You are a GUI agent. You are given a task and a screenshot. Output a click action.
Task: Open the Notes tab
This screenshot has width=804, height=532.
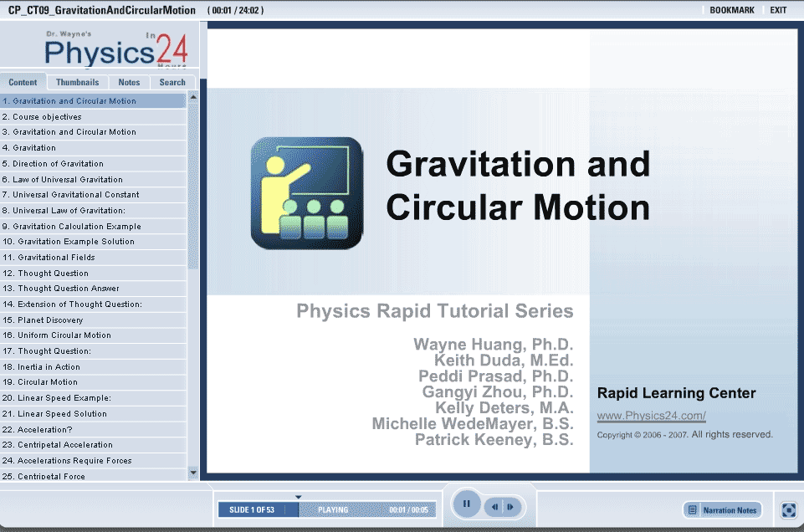(x=129, y=83)
